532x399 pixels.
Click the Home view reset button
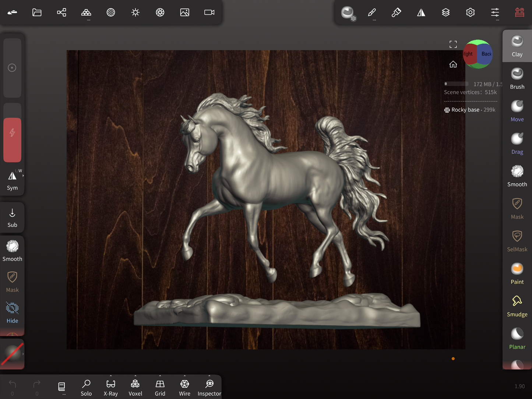point(453,64)
